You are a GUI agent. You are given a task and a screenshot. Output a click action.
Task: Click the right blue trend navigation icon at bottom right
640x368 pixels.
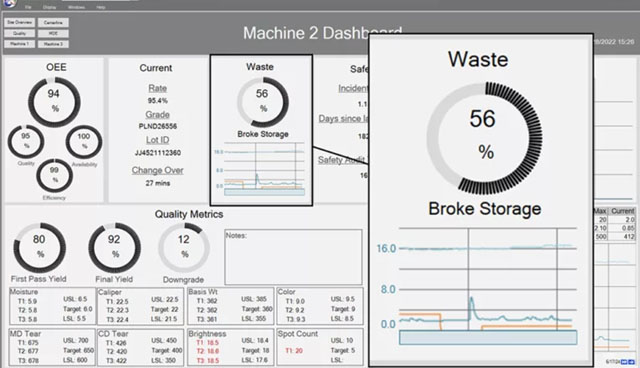click(631, 362)
